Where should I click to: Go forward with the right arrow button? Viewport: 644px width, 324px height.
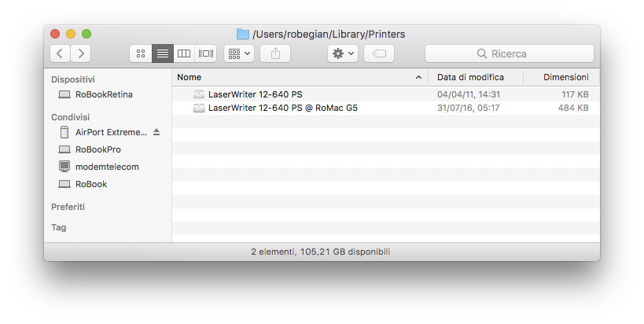tap(81, 53)
